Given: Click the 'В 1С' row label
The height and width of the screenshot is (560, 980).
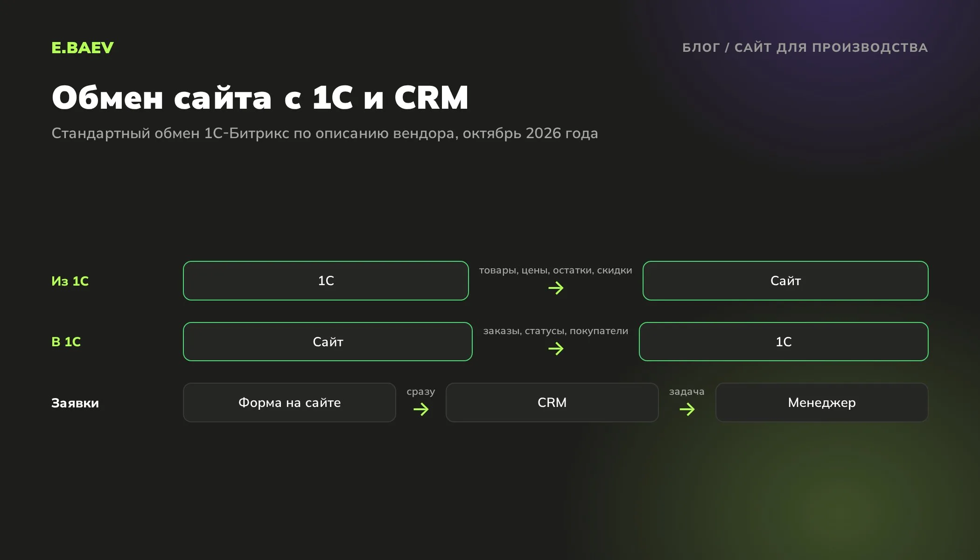Looking at the screenshot, I should (66, 342).
